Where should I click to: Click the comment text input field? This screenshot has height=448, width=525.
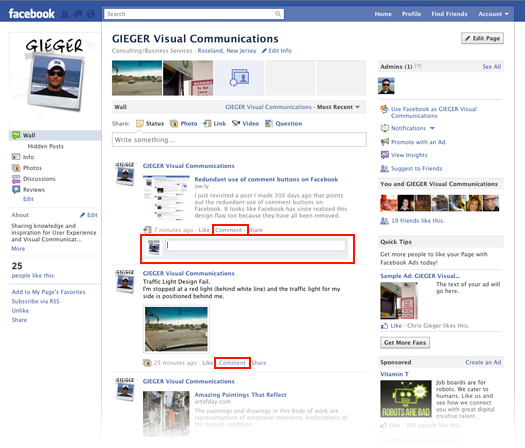coord(255,245)
